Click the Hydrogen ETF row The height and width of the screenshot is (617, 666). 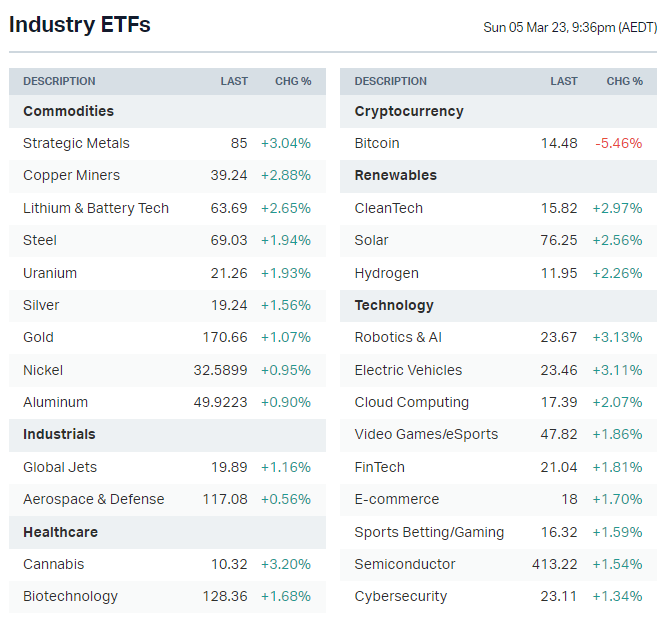coord(387,273)
